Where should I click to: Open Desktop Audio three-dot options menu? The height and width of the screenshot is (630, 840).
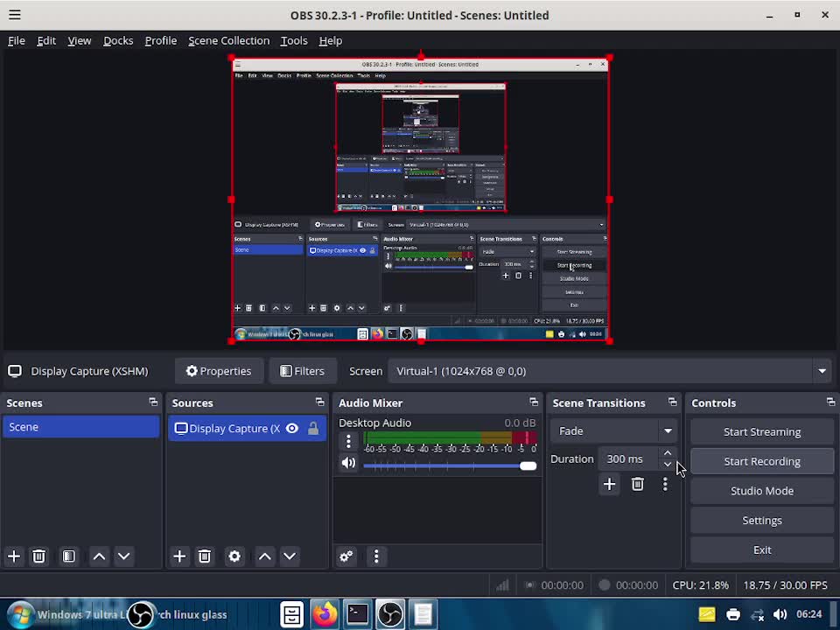coord(348,441)
